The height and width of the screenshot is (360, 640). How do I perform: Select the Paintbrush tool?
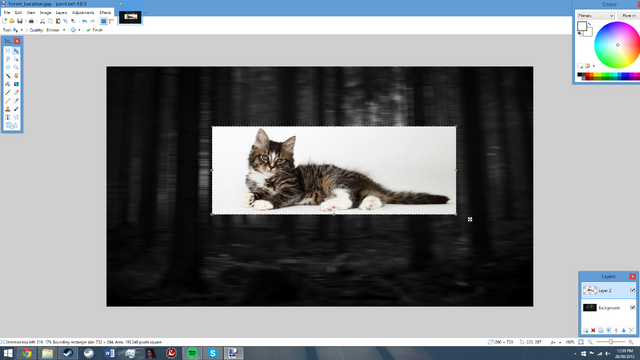8,92
